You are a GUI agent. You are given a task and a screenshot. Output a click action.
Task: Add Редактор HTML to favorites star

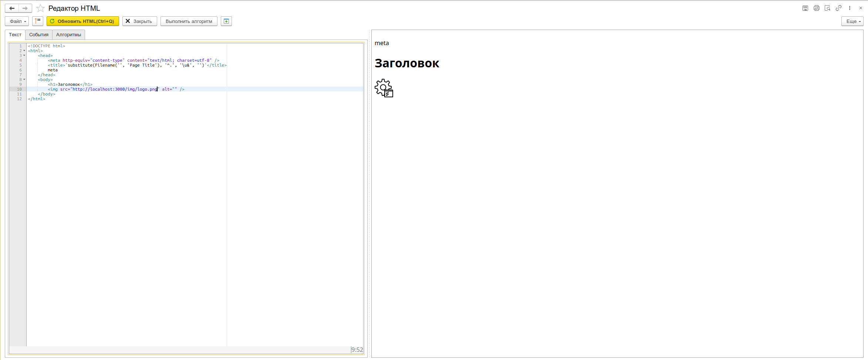[41, 8]
